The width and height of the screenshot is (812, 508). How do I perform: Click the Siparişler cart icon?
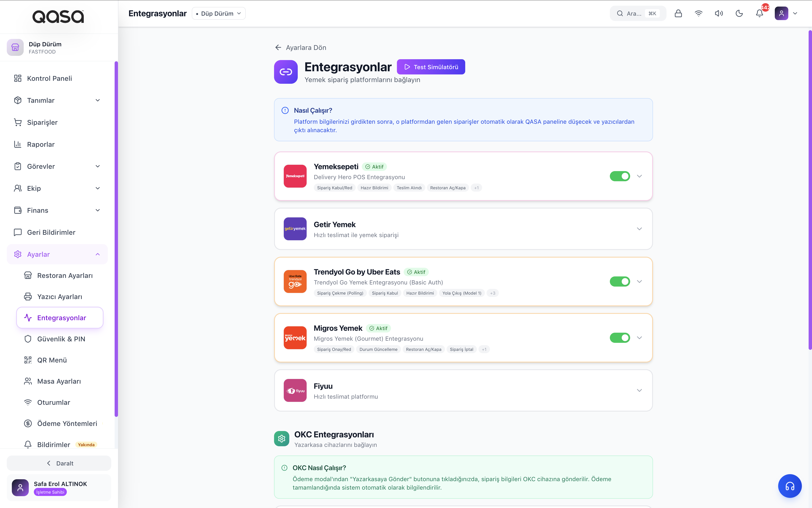click(18, 122)
